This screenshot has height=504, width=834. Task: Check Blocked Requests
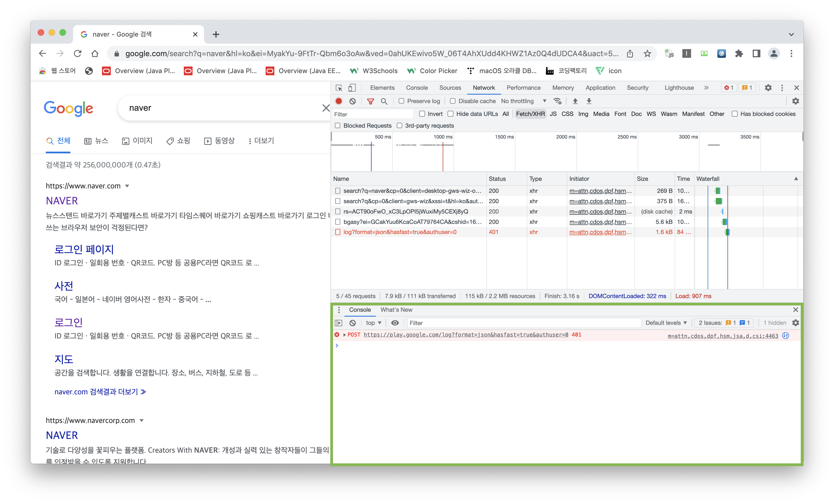[337, 125]
